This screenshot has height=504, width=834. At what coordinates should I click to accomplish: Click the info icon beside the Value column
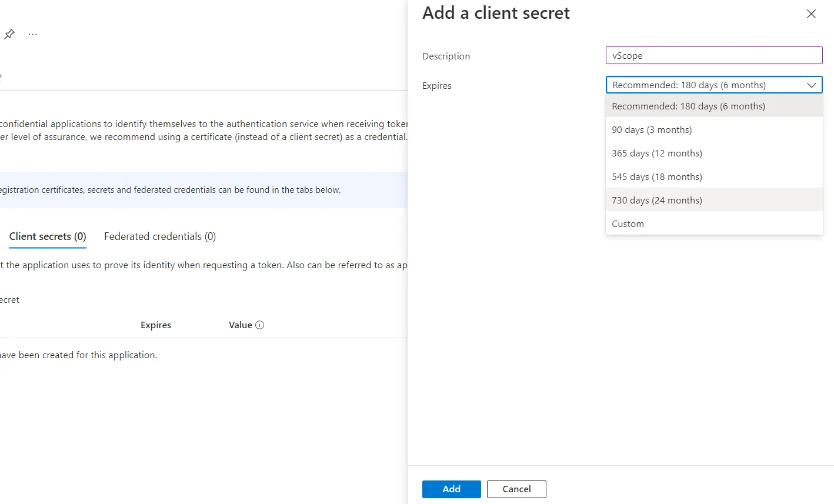tap(260, 325)
